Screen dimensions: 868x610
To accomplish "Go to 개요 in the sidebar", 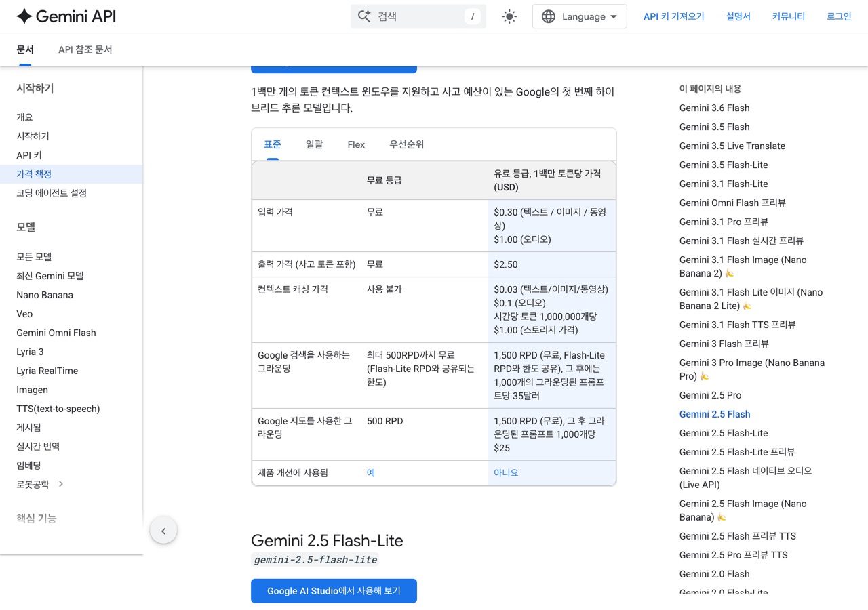I will point(24,117).
